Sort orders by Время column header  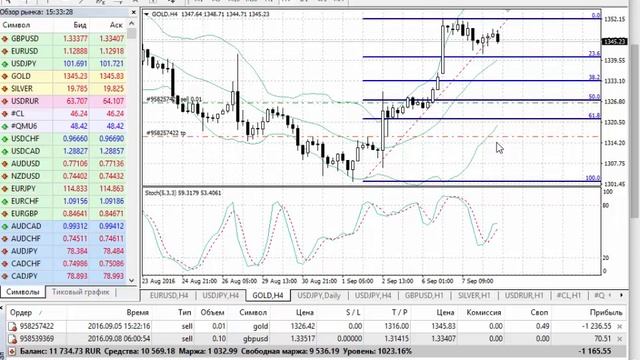point(138,313)
